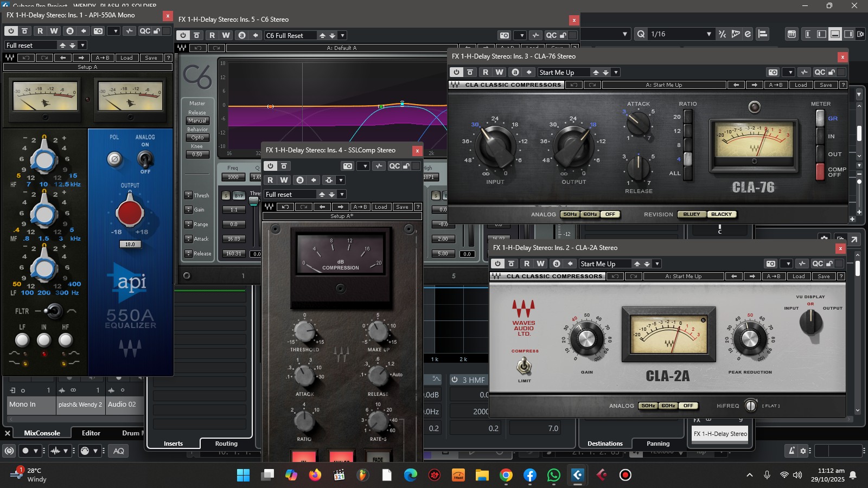Screen dimensions: 868x488
Task: Click the 18.0 output value field on API-550A
Action: coord(130,244)
